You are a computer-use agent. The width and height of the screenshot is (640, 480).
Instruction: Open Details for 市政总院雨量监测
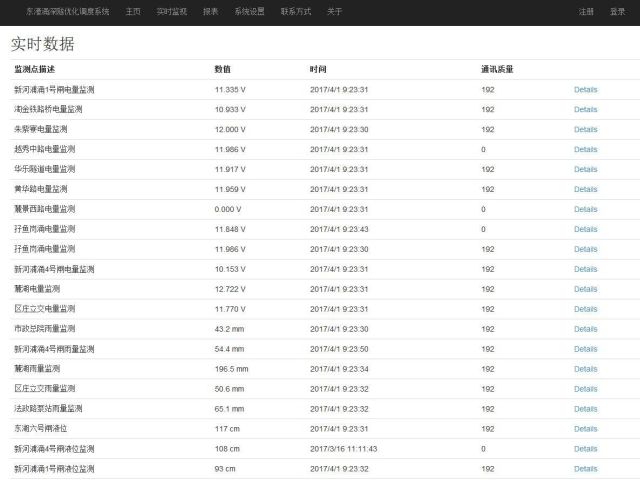coord(585,329)
